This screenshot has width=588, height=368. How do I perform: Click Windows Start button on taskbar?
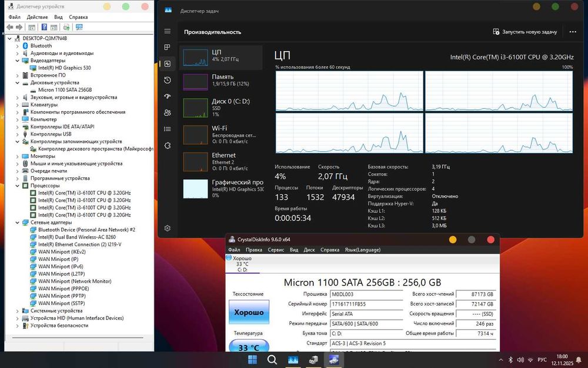coord(253,360)
